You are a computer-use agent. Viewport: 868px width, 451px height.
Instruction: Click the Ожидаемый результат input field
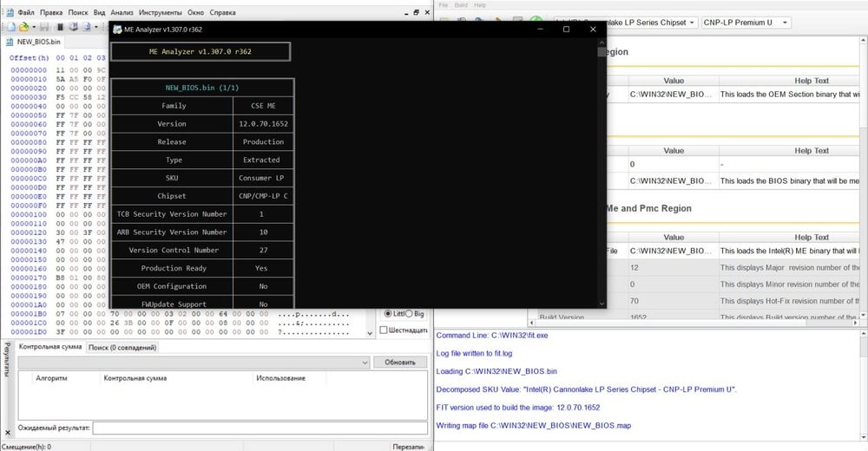click(260, 428)
